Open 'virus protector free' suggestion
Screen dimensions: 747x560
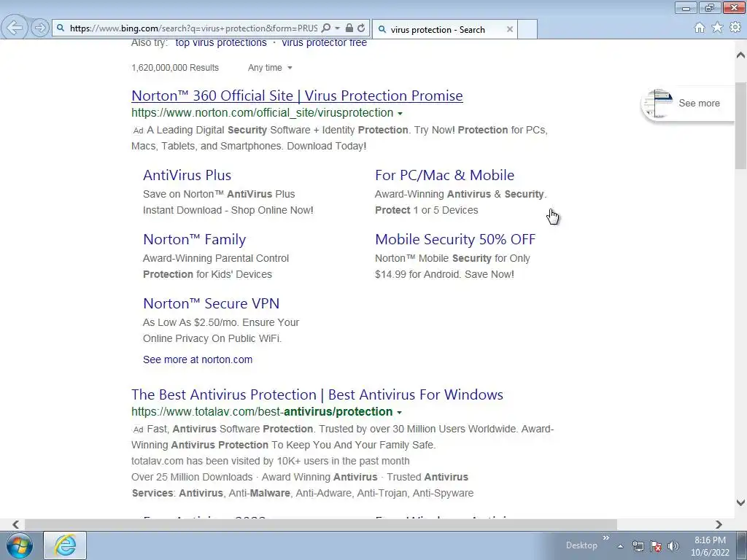tap(325, 43)
